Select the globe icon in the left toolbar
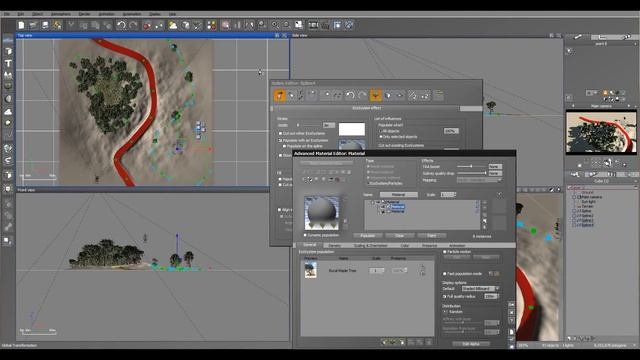The width and height of the screenshot is (640, 360). click(x=8, y=148)
